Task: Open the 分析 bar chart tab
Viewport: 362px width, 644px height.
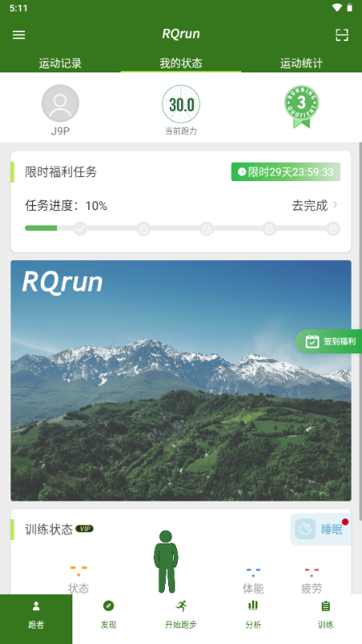Action: (x=253, y=606)
